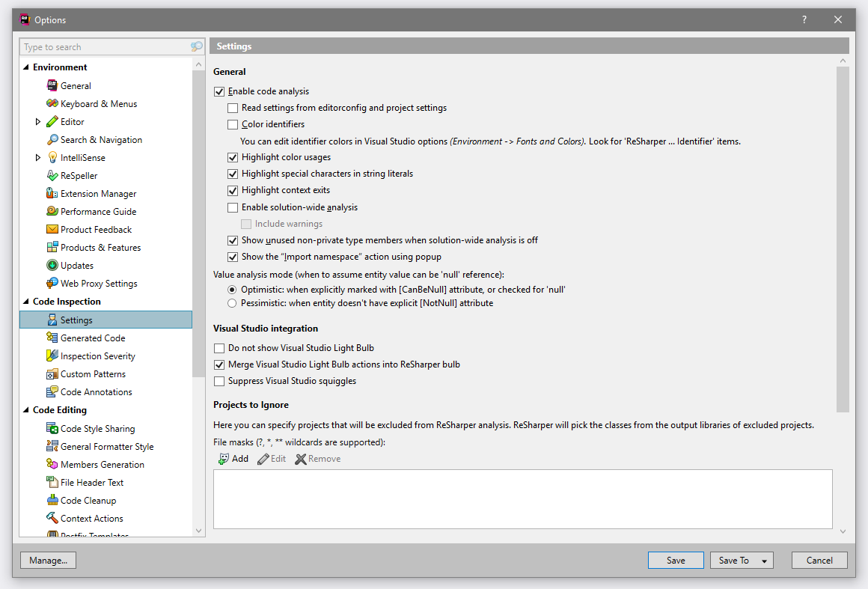Open the Web Proxy Settings page
Viewport: 868px width, 589px height.
(99, 284)
